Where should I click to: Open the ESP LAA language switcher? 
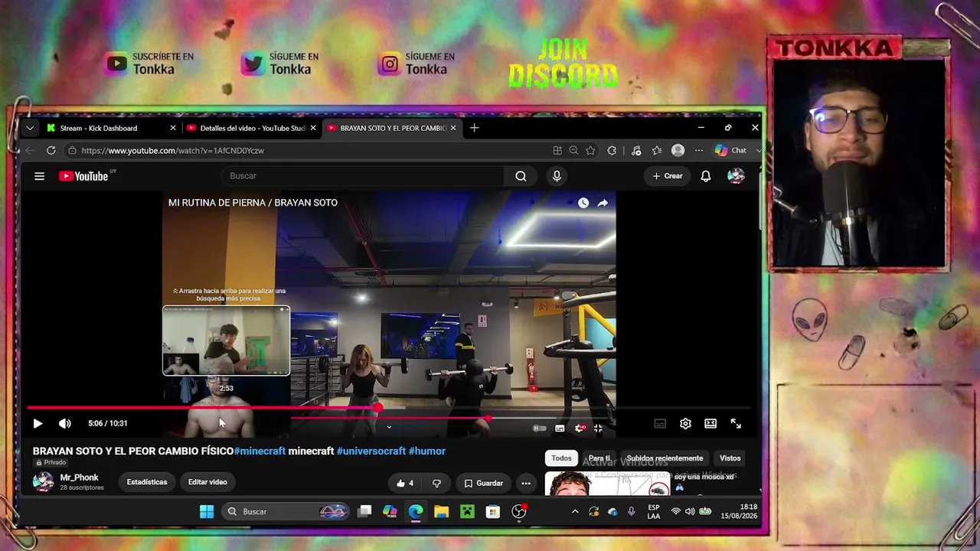coord(654,511)
